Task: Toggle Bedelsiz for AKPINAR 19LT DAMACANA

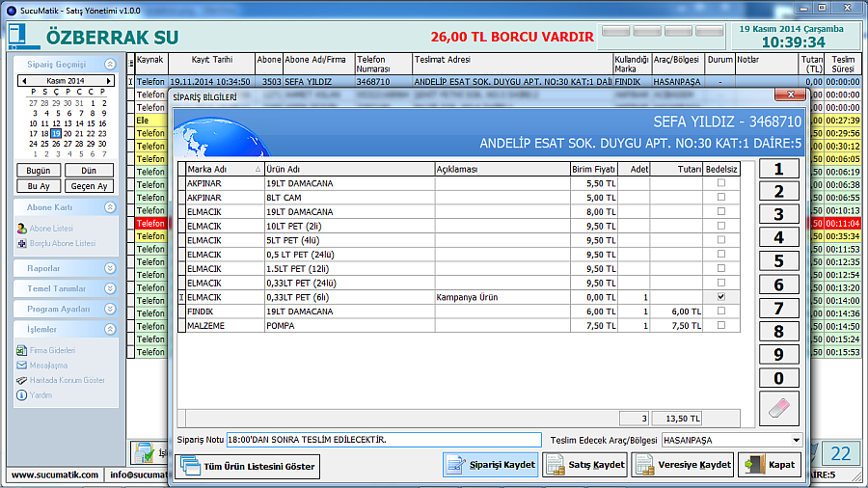Action: point(720,182)
